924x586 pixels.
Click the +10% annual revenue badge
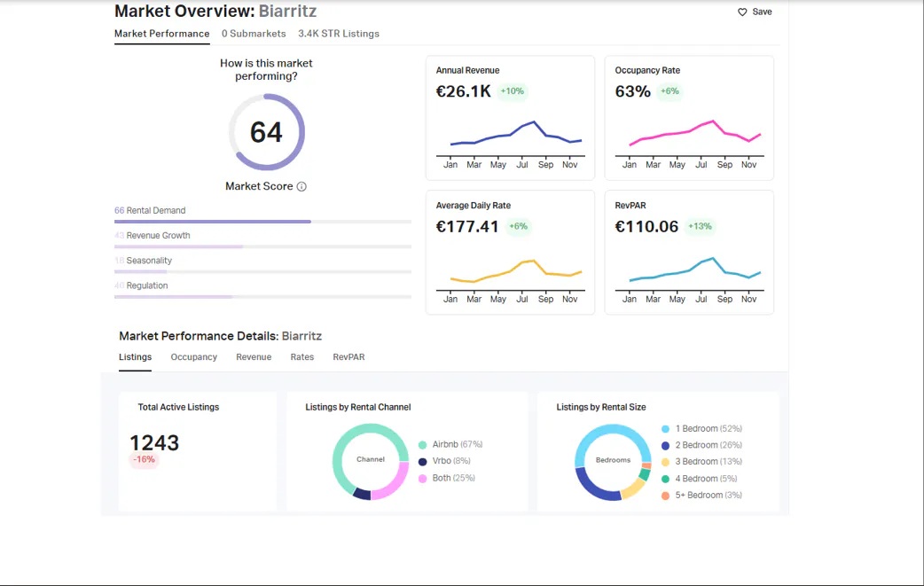(x=512, y=91)
